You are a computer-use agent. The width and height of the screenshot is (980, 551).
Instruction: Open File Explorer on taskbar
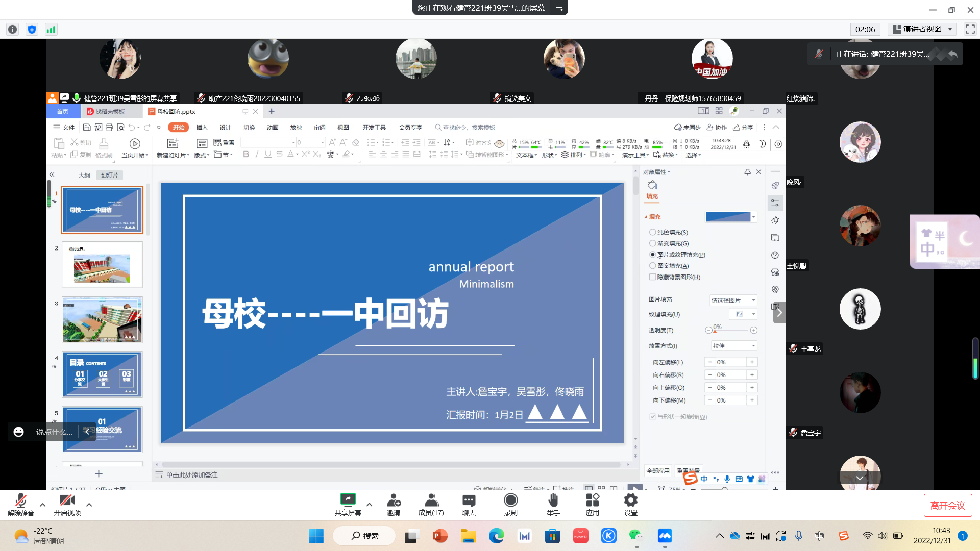click(x=468, y=536)
